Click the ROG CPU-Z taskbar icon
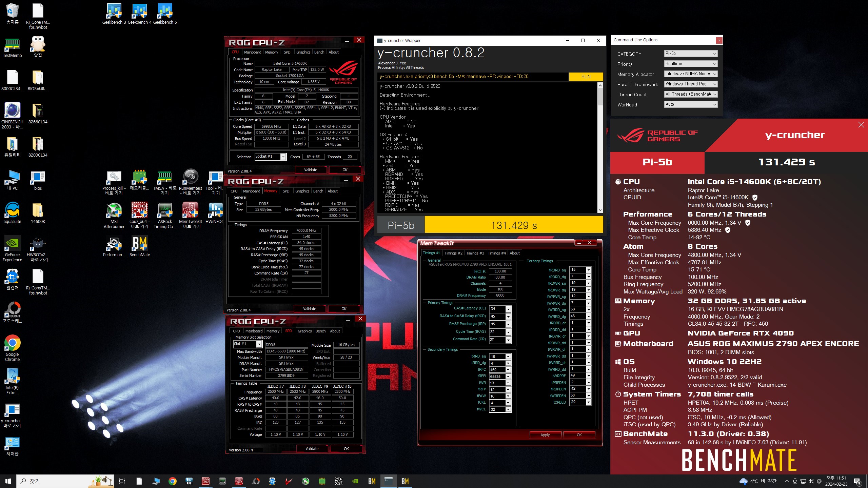The width and height of the screenshot is (868, 488). click(206, 481)
